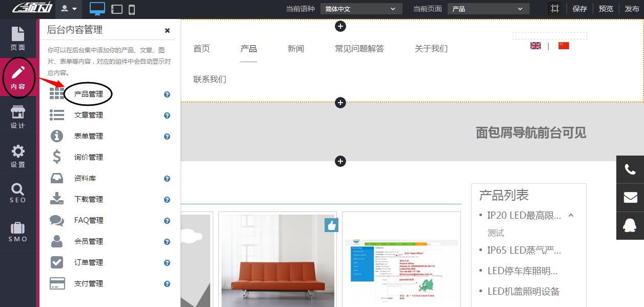Viewport: 644px width, 307px height.
Task: Switch site language via the UK flag
Action: (x=535, y=45)
